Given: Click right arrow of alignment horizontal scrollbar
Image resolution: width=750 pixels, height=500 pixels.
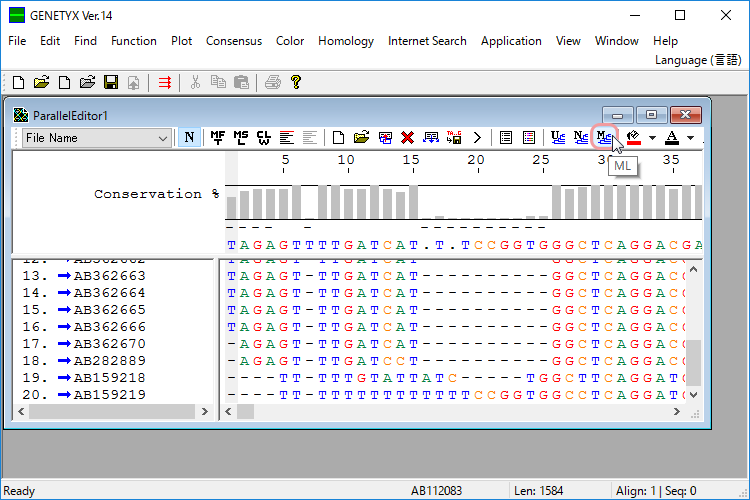Looking at the screenshot, I should coord(677,411).
